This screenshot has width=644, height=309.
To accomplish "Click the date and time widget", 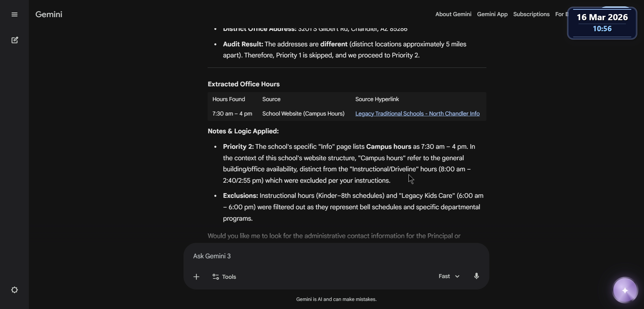I will pos(602,23).
